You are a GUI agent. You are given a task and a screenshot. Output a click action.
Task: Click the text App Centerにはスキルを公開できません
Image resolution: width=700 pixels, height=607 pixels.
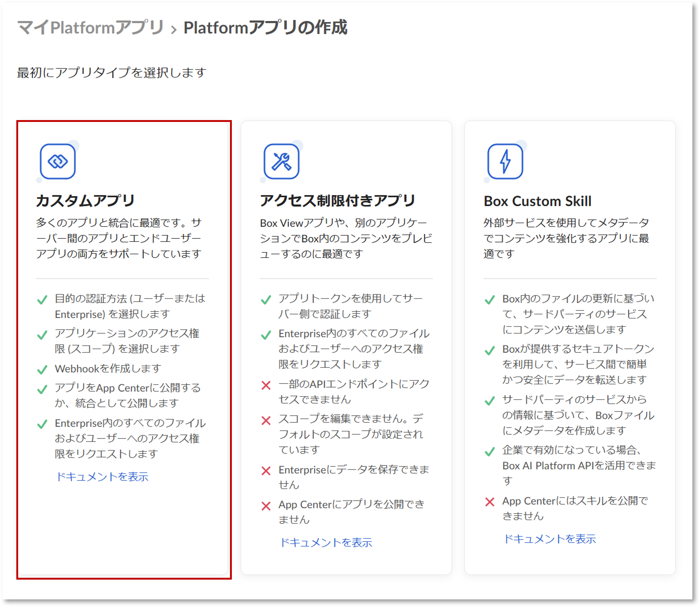(575, 508)
